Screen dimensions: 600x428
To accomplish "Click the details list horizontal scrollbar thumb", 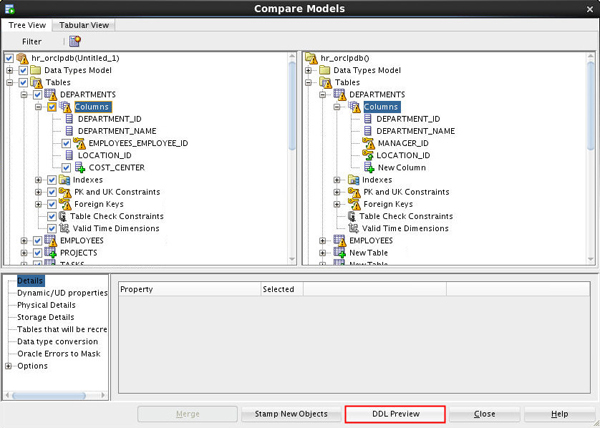I will 49,395.
